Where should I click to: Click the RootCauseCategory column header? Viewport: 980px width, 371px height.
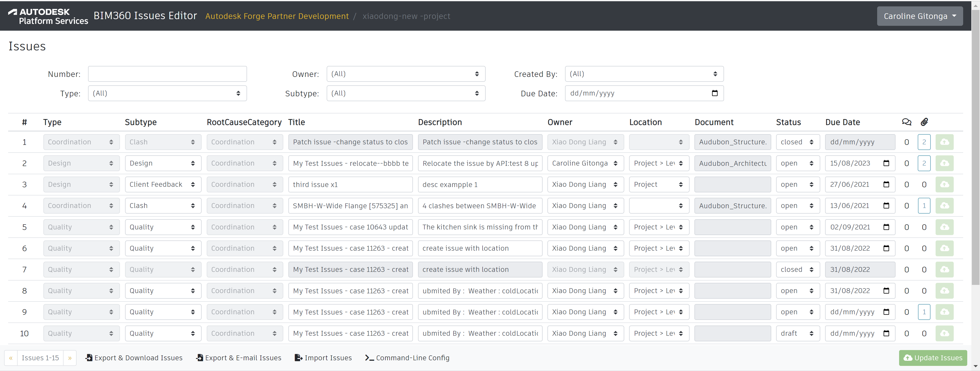[x=244, y=122]
